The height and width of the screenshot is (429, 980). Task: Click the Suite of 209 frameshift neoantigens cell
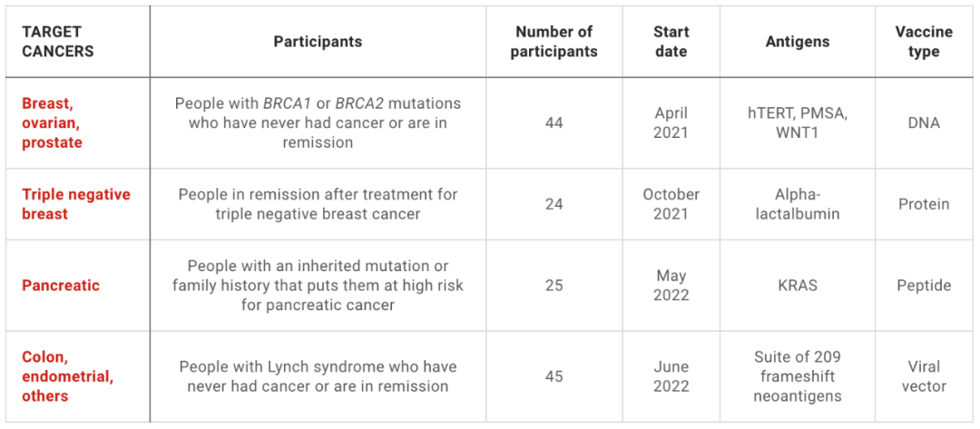point(798,376)
